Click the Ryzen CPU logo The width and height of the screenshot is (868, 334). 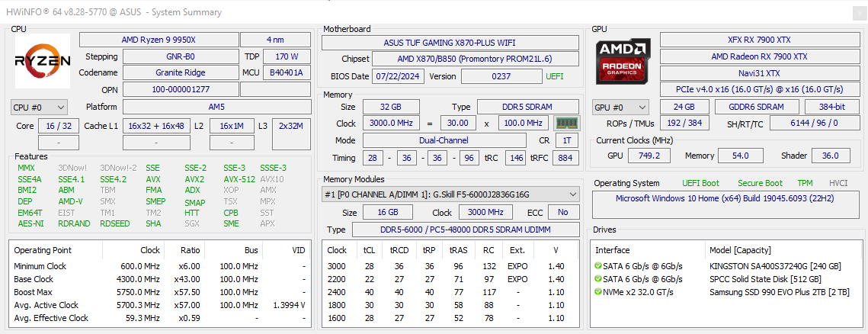(x=43, y=61)
